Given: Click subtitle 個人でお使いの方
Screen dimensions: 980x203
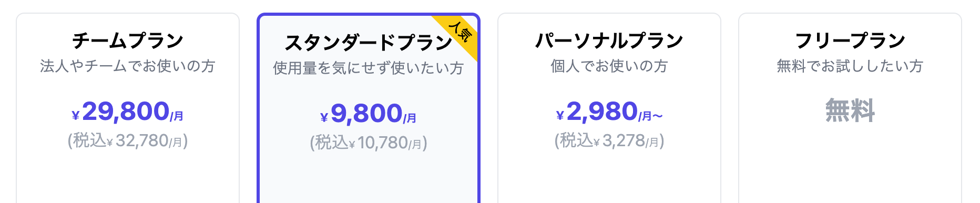Looking at the screenshot, I should (609, 66).
